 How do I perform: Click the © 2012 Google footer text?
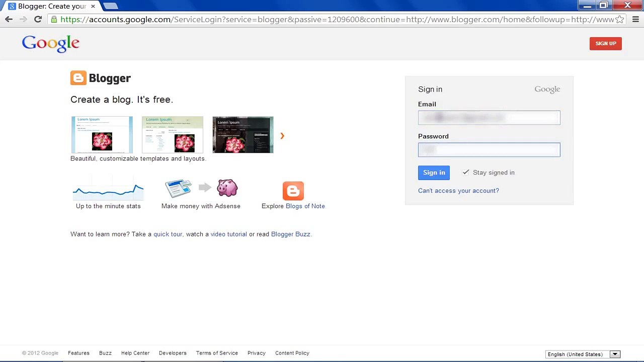[40, 353]
